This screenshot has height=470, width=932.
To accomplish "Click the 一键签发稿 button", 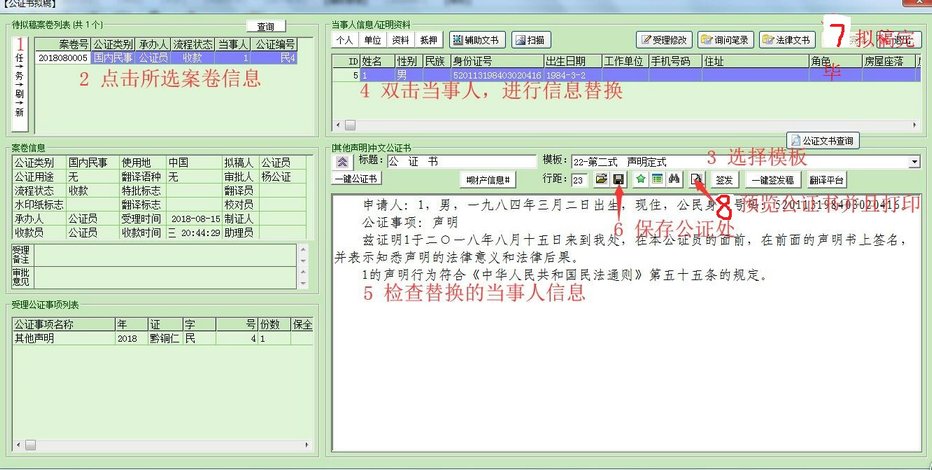I will (773, 179).
